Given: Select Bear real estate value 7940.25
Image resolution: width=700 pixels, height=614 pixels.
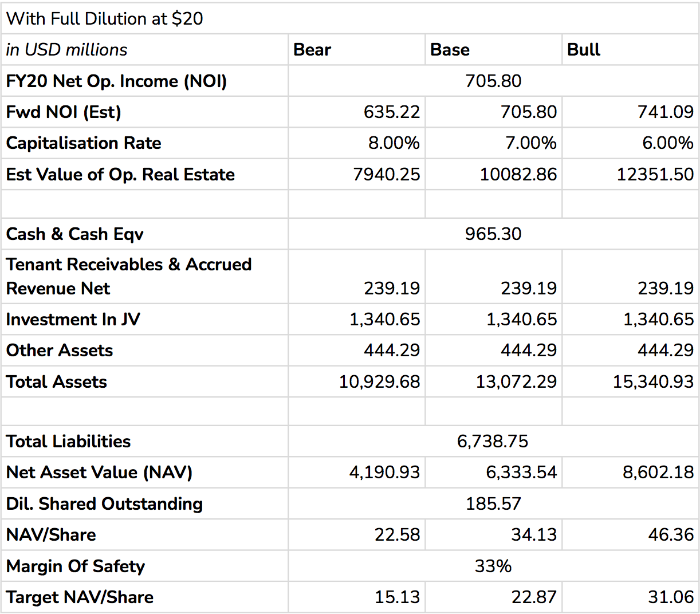Looking at the screenshot, I should (x=356, y=174).
